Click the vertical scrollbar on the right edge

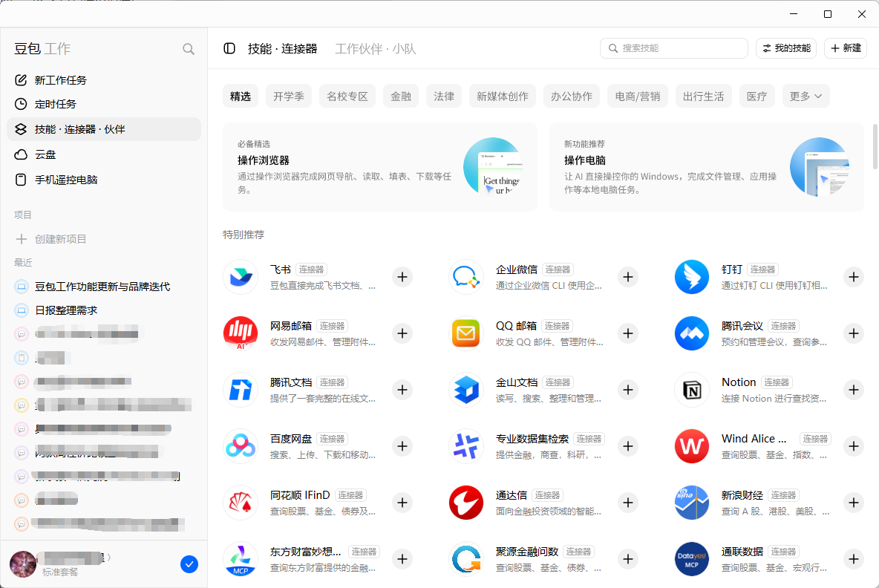click(x=875, y=147)
